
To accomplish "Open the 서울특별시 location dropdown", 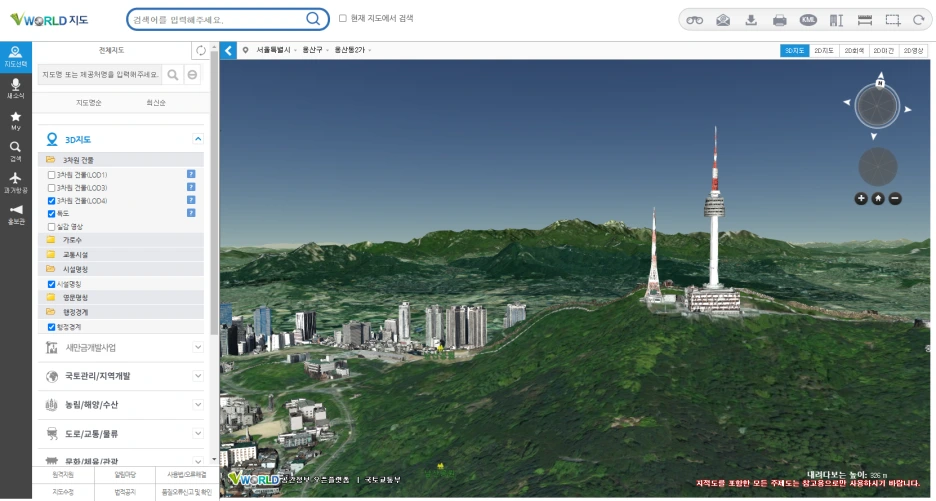I will [276, 50].
